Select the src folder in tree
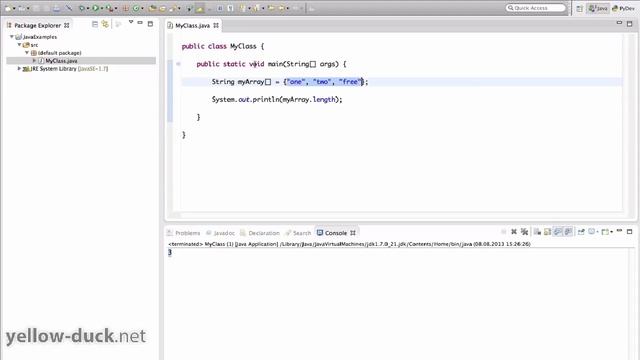Viewport: 640px width, 360px height. (x=34, y=45)
